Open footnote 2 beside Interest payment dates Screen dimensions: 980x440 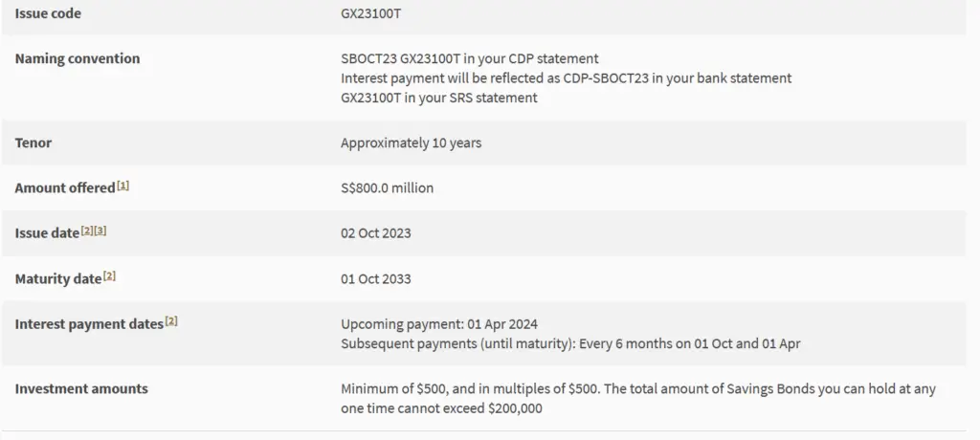[171, 321]
